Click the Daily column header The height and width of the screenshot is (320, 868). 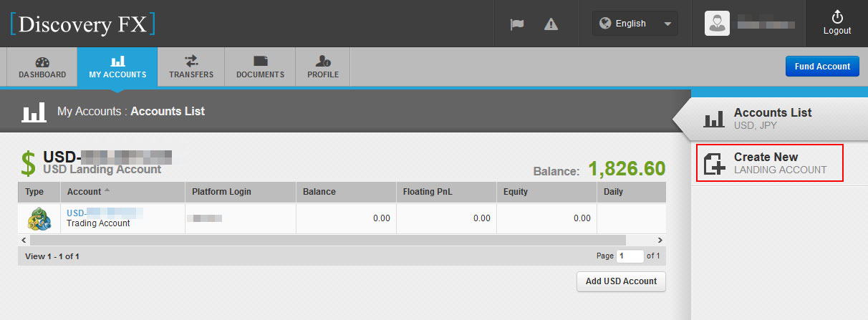[632, 192]
